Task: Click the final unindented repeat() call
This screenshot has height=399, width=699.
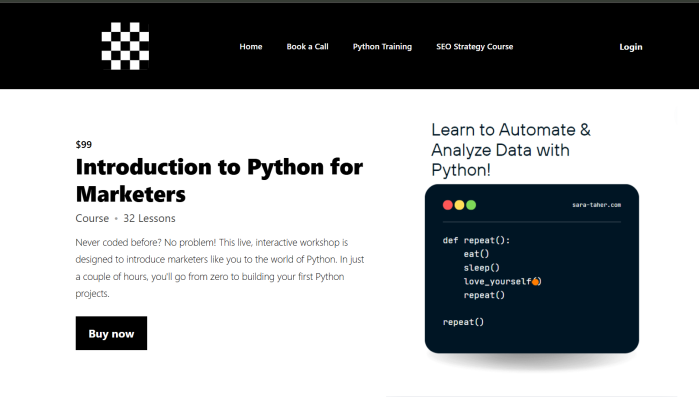Action: [x=463, y=322]
